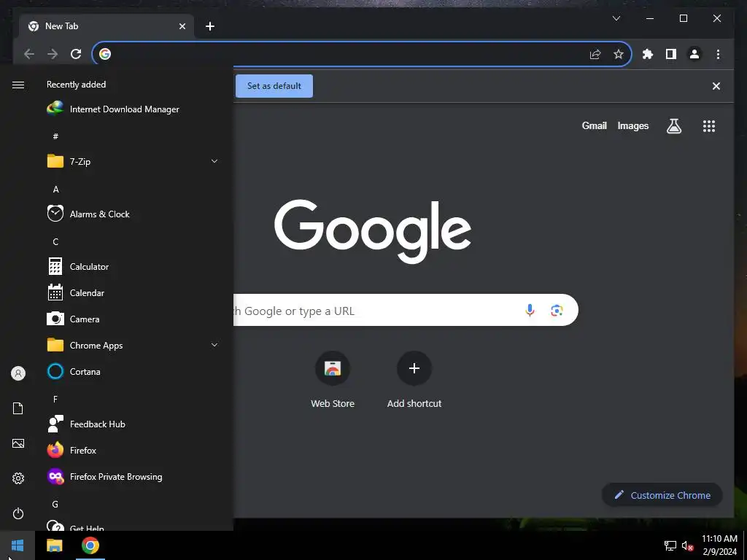Open the Camera app
The width and height of the screenshot is (747, 560).
click(133, 319)
